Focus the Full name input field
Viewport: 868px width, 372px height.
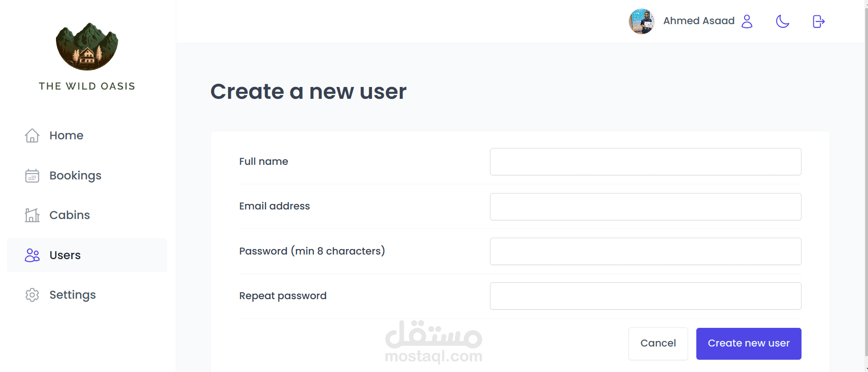[x=645, y=162]
